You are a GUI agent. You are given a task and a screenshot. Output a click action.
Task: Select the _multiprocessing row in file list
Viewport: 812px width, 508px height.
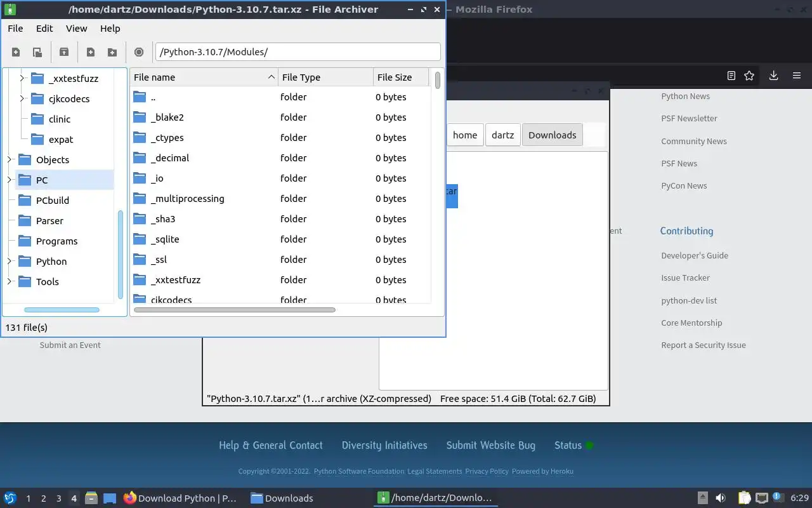pos(280,199)
